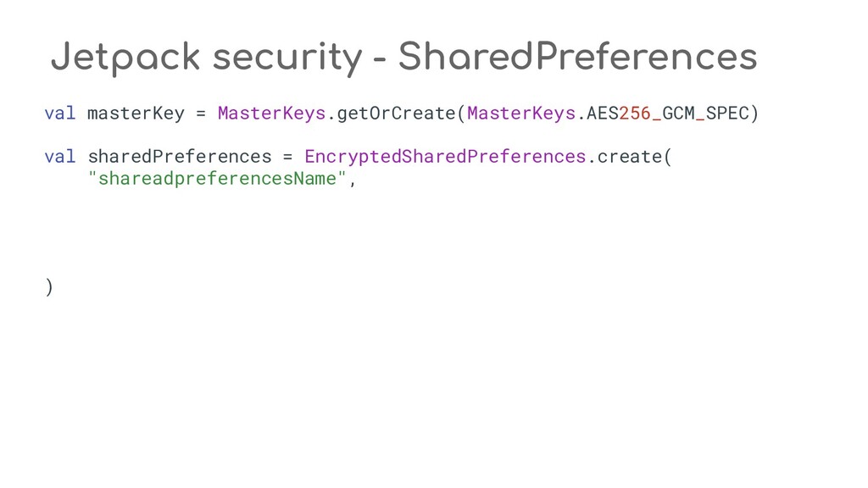
Task: Click "MasterKeys" before .getOrCreate
Action: (271, 113)
